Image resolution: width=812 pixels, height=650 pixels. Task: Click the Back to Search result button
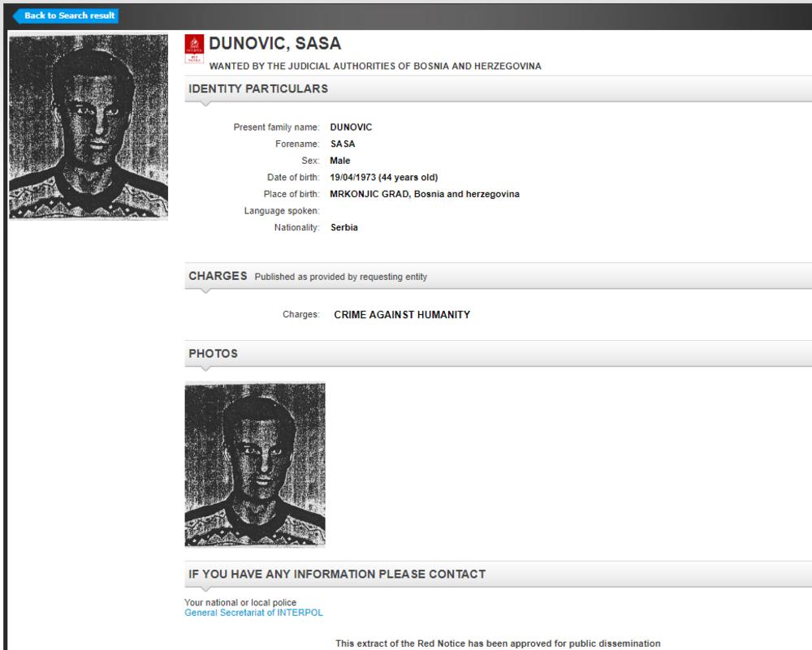click(x=67, y=15)
